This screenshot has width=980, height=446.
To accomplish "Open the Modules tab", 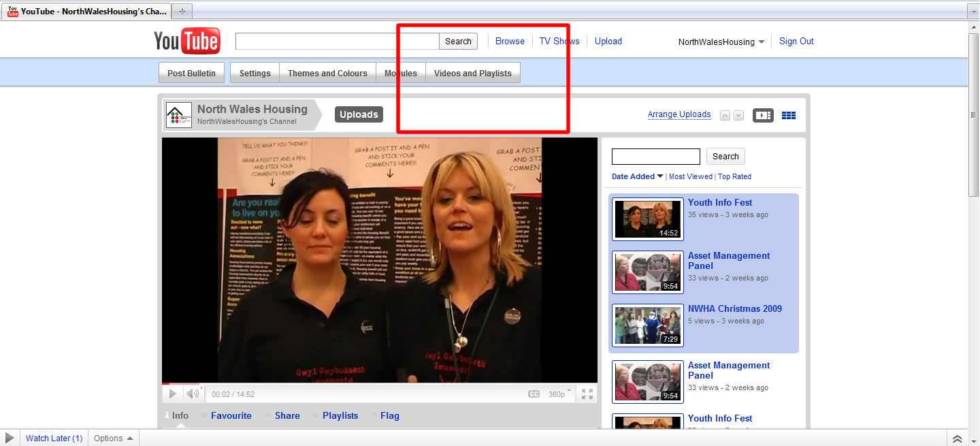I will click(x=401, y=73).
